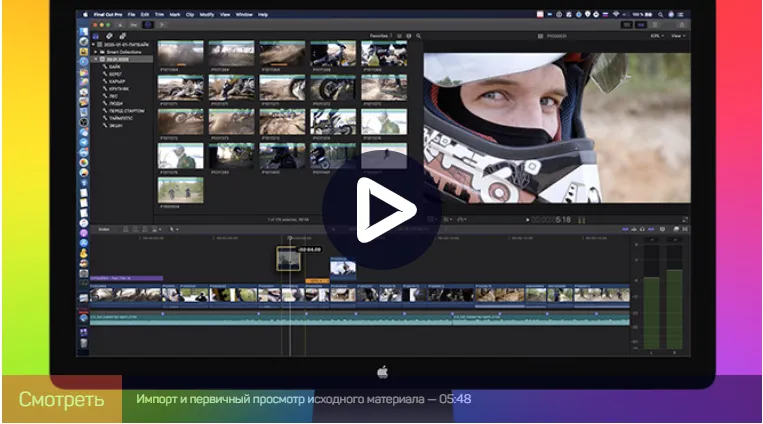Viewport: 763px width, 424px height.
Task: Collapse the 2020-07-01 library disclosure triangle
Action: tap(93, 45)
